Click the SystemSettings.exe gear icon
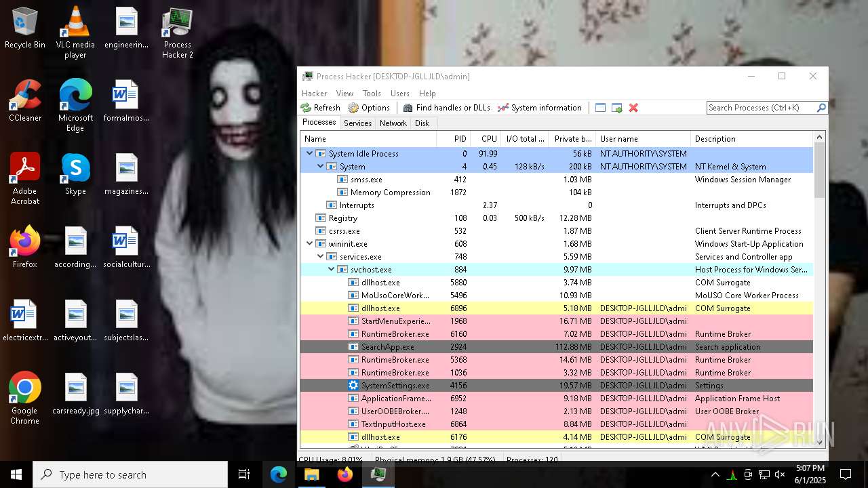The image size is (868, 488). pos(353,386)
